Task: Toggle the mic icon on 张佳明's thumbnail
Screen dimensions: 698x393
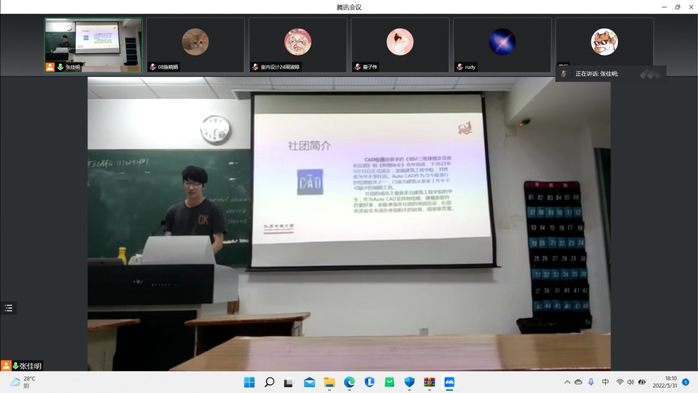Action: [x=61, y=67]
